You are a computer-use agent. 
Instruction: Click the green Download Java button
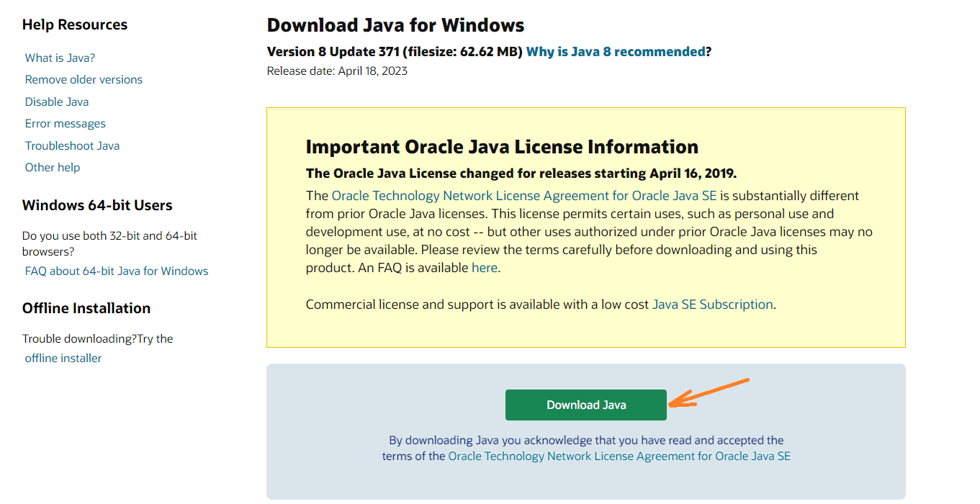585,405
